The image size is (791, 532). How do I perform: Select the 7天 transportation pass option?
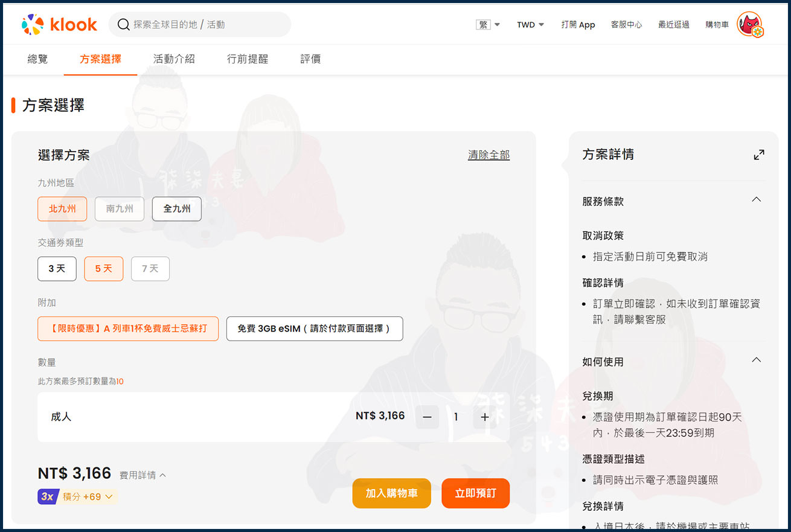tap(150, 268)
